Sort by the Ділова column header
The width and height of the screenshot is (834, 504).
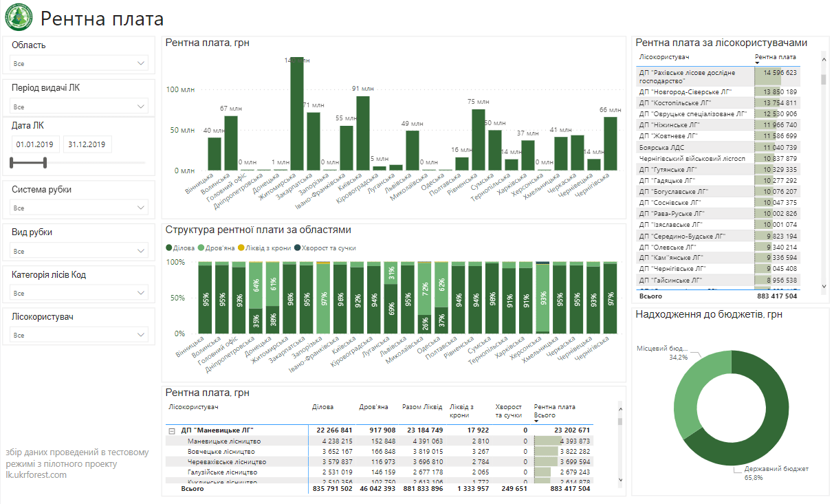coord(322,407)
